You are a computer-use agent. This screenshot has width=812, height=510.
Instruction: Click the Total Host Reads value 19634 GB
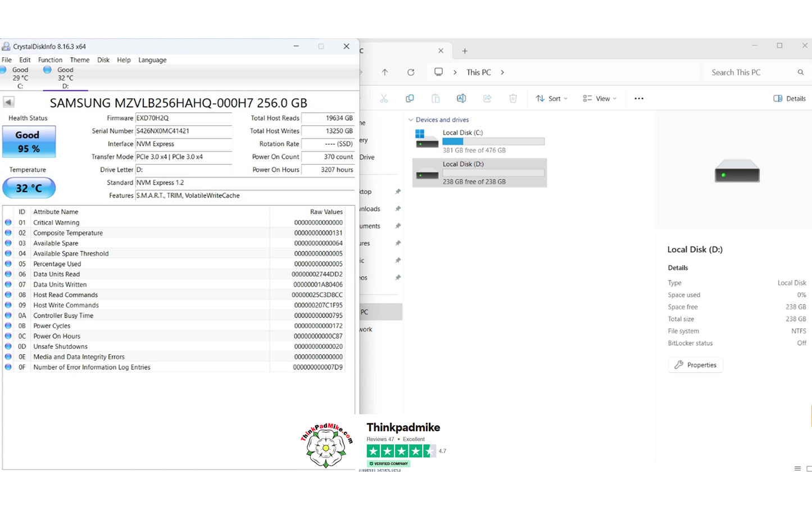(328, 118)
